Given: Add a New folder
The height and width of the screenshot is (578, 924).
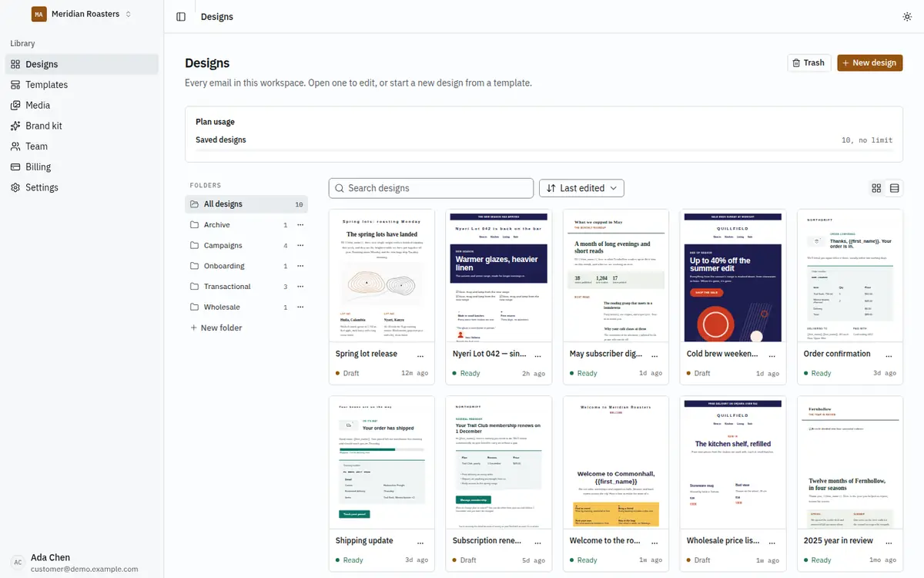Looking at the screenshot, I should 216,328.
